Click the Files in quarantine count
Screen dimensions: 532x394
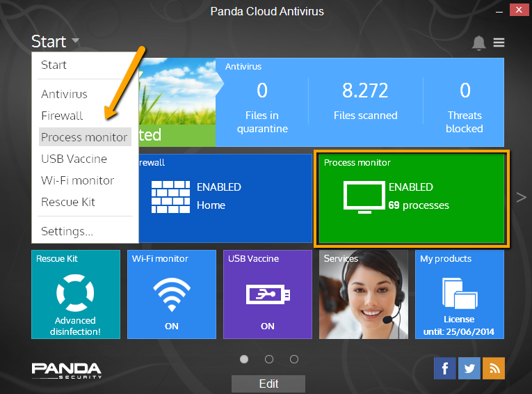tap(262, 90)
